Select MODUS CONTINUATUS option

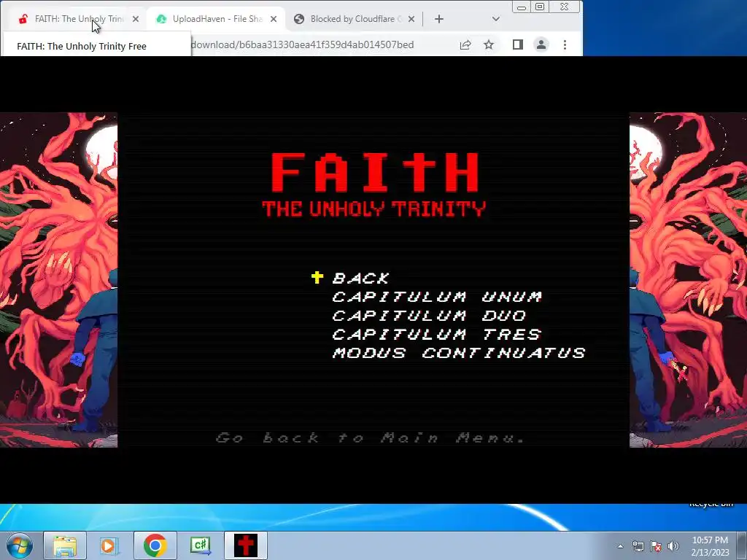coord(459,353)
